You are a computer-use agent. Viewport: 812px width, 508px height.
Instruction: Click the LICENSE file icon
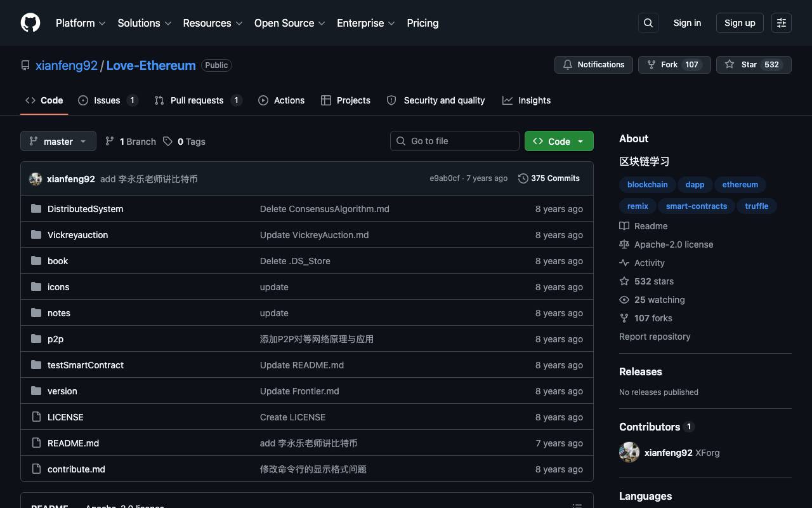[x=36, y=417]
